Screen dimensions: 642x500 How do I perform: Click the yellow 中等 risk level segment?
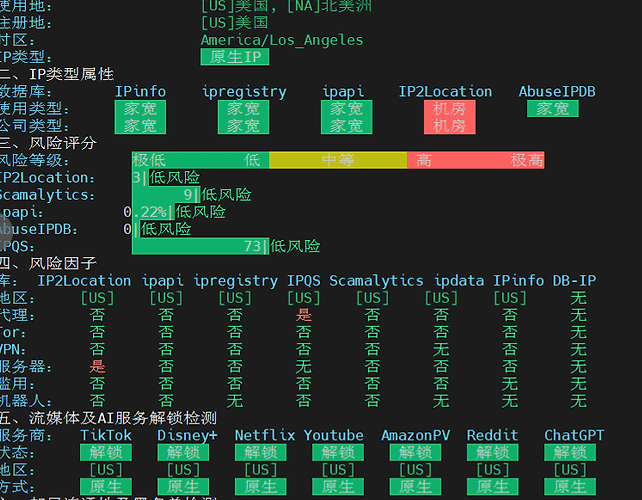[338, 160]
